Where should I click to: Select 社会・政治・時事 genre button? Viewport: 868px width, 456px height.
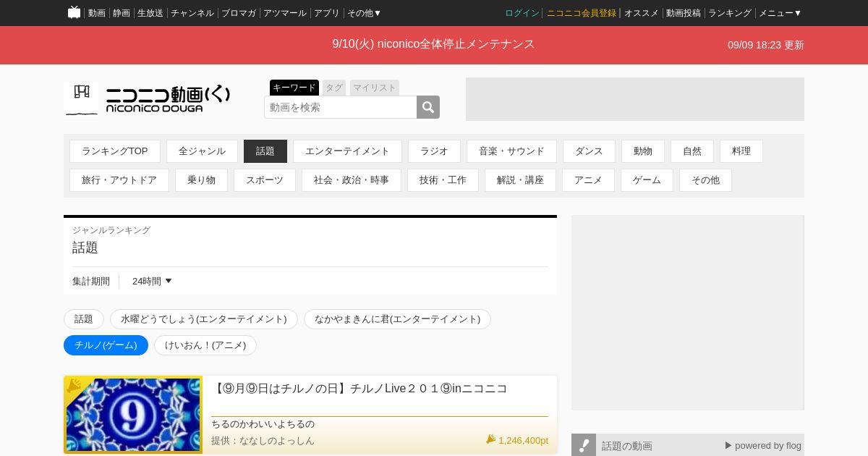point(352,180)
